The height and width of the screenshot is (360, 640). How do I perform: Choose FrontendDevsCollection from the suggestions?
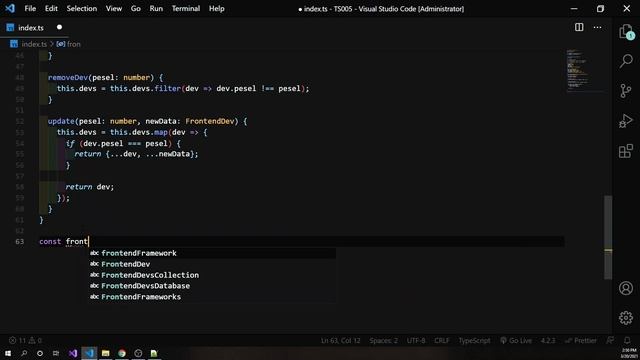coord(213,275)
